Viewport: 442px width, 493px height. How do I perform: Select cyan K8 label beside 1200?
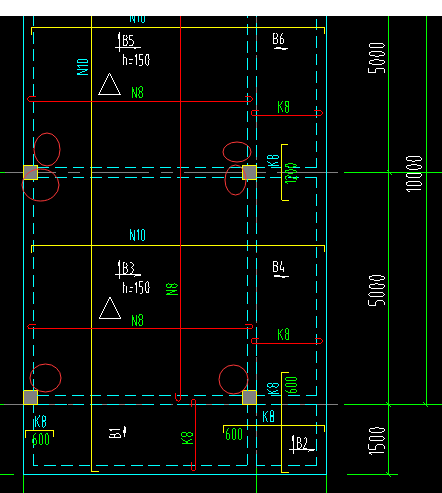273,161
